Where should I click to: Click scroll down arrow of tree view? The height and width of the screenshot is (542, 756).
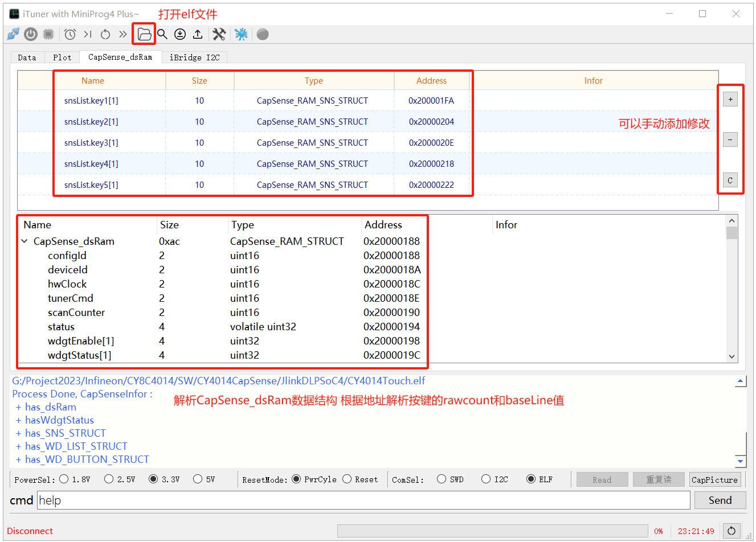[732, 356]
